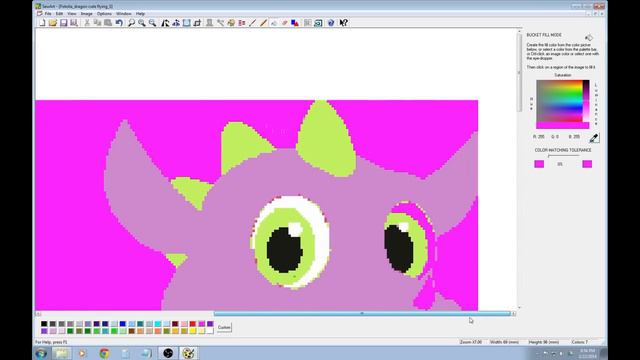
Task: Click the Paste toolbar icon
Action: point(108,23)
